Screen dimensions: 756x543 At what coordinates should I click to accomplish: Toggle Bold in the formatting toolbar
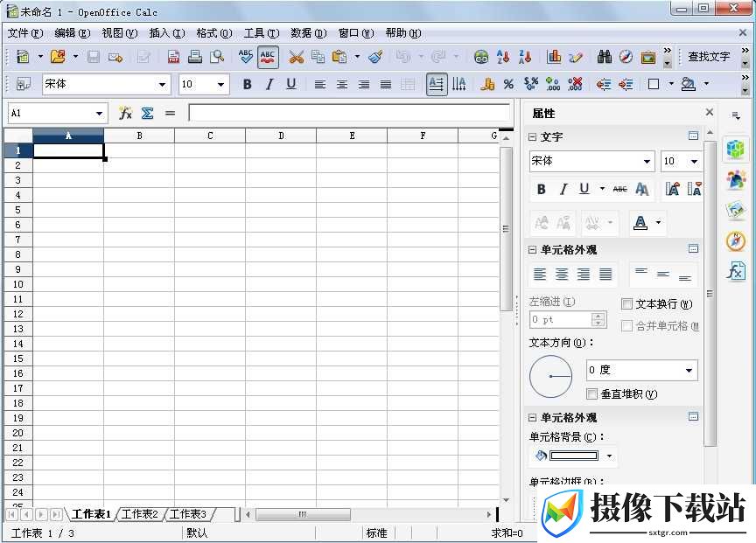[248, 84]
